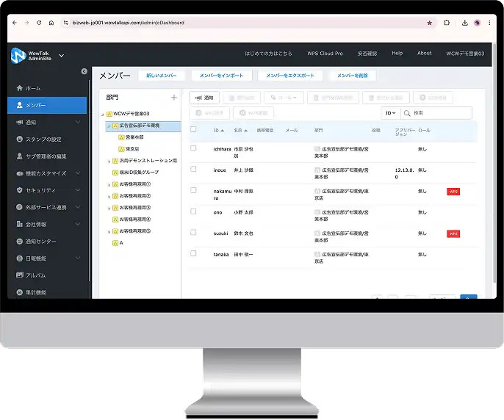504x420 pixels.
Task: Click the メンバーをエクスポート button
Action: 290,76
